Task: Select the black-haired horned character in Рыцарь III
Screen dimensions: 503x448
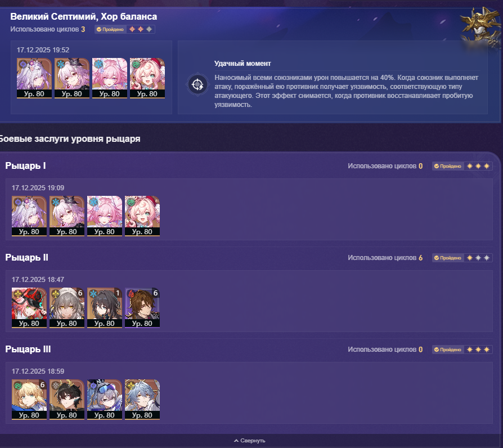Action: coord(67,400)
